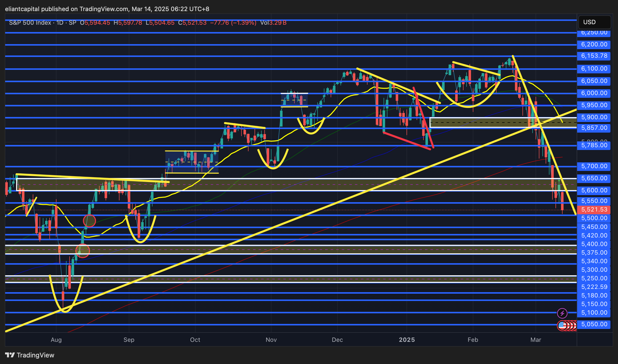Click the 5,857.00 price axis label
The width and height of the screenshot is (618, 364).
(594, 128)
